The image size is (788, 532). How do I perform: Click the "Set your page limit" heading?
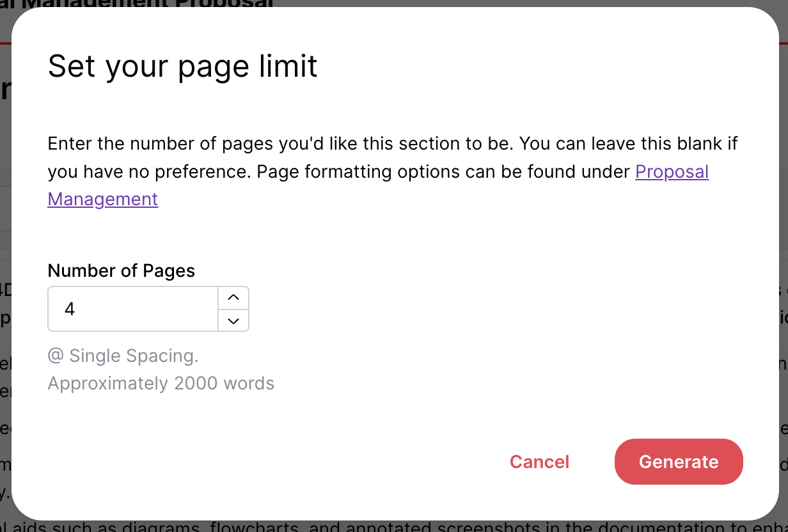183,66
